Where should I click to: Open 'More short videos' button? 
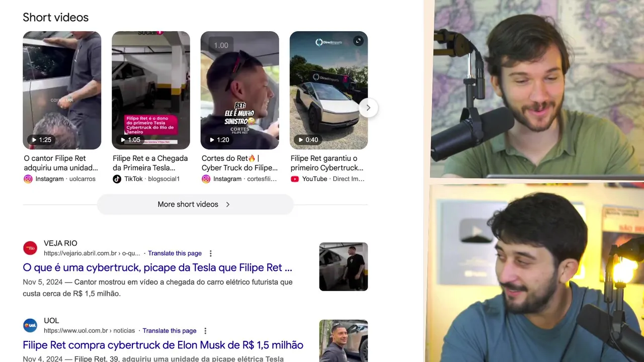tap(195, 205)
